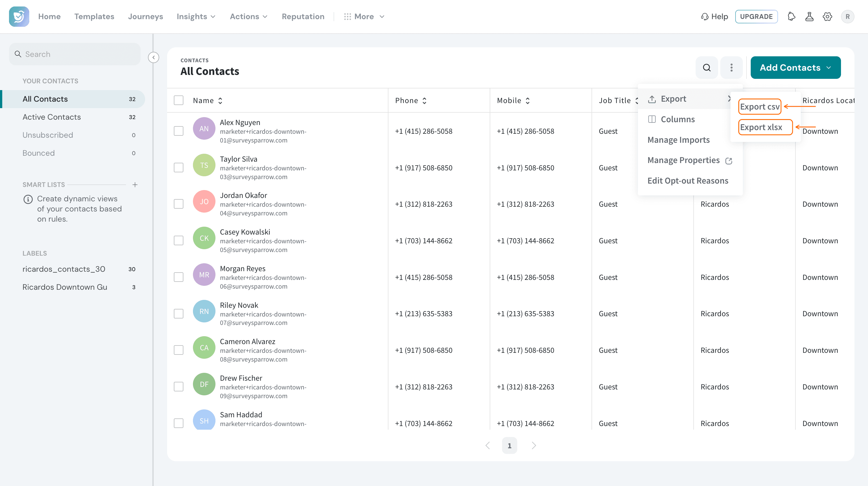Expand the More menu in top bar
Screen dimensions: 868x486
364,17
